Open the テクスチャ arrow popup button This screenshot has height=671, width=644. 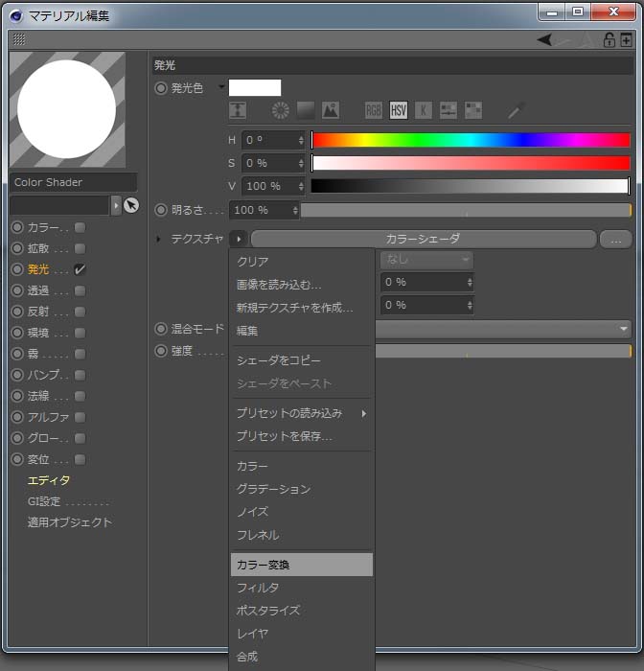click(239, 239)
